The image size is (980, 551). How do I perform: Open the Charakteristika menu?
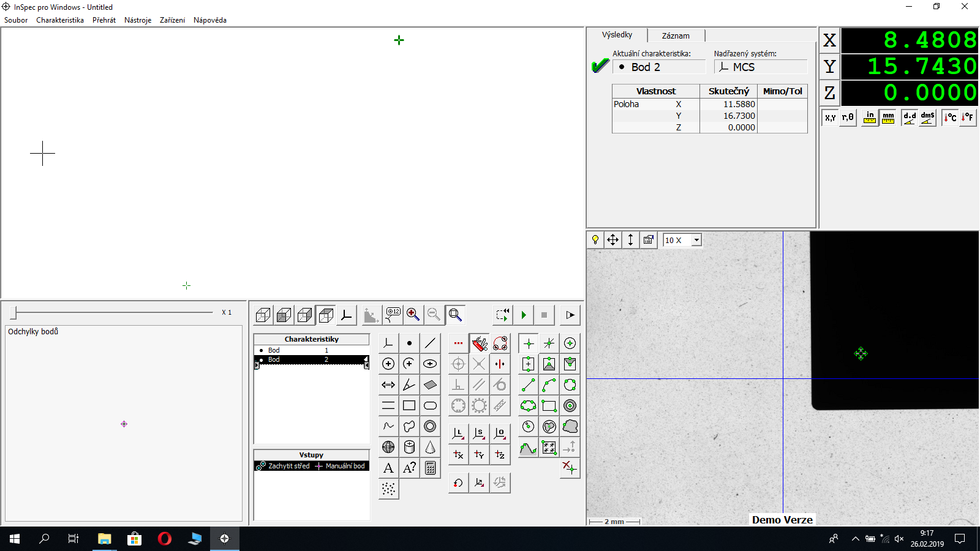(60, 20)
